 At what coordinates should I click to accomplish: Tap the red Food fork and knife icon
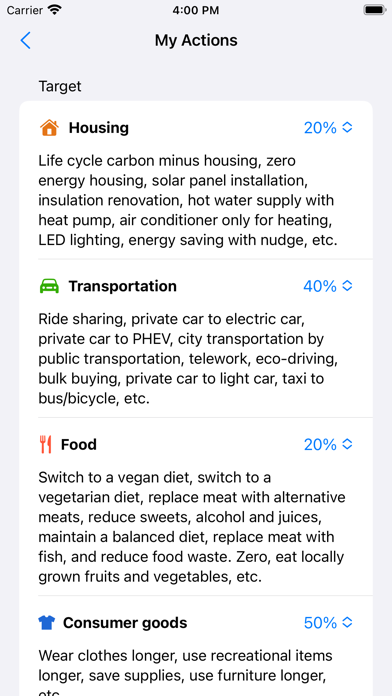tap(45, 444)
